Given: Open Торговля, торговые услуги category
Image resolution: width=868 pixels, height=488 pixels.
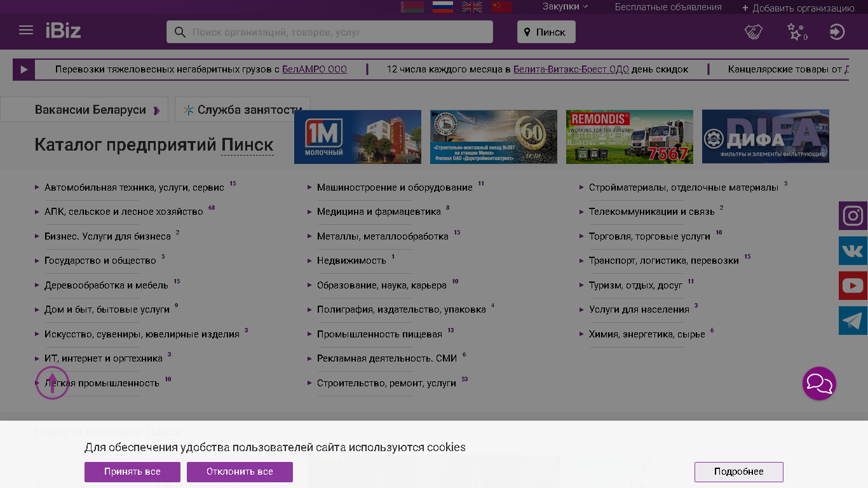Looking at the screenshot, I should (649, 236).
